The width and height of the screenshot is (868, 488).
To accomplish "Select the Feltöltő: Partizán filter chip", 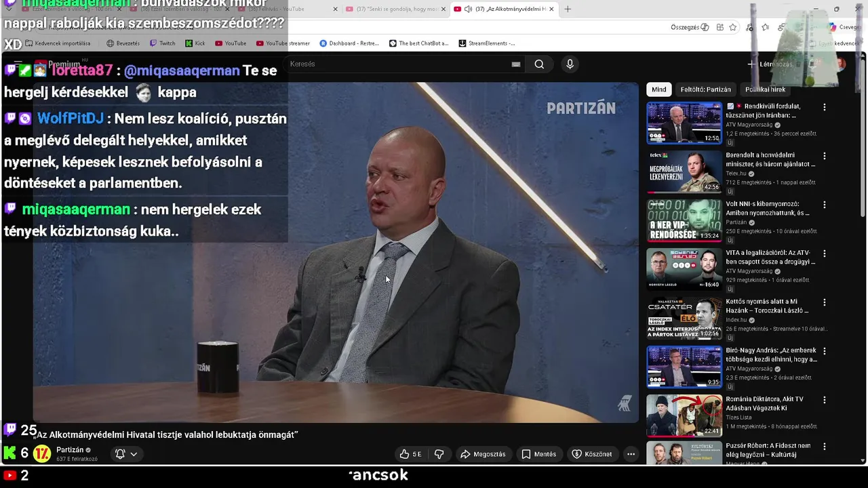I will pos(706,89).
